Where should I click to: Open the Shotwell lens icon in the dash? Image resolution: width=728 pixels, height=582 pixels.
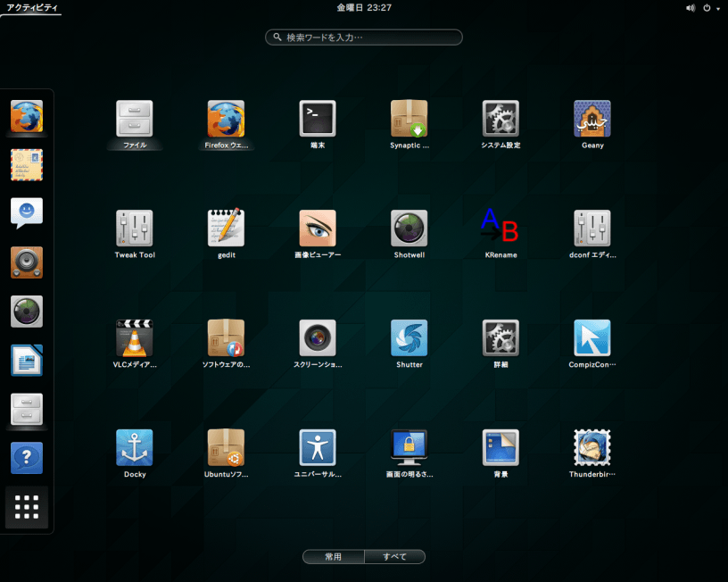coord(27,312)
